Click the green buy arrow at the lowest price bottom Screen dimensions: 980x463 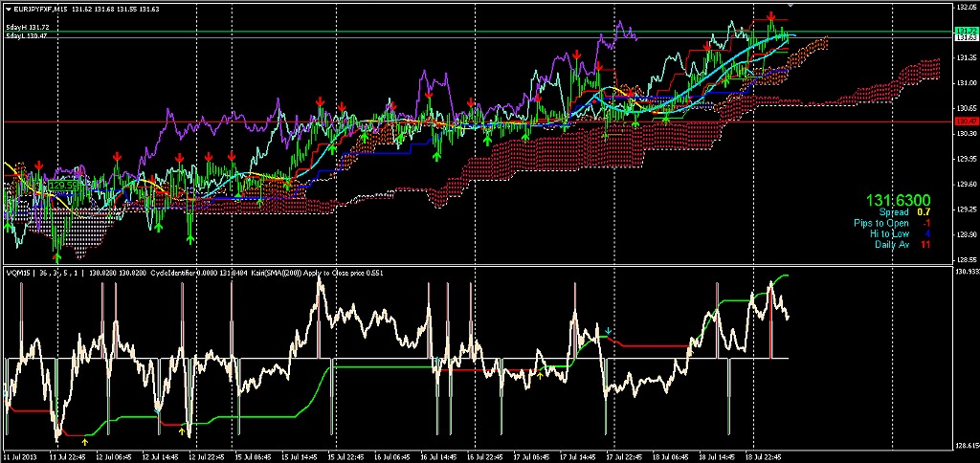click(x=56, y=256)
